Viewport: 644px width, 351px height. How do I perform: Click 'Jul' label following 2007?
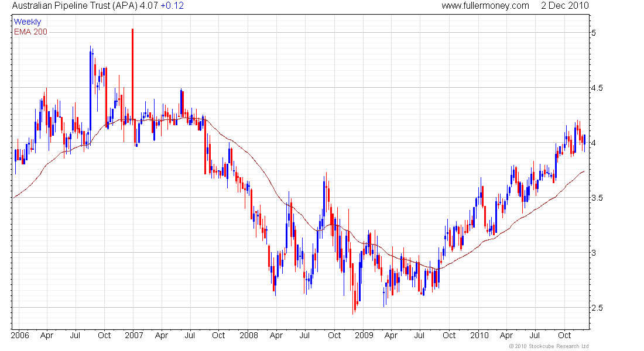coord(190,335)
